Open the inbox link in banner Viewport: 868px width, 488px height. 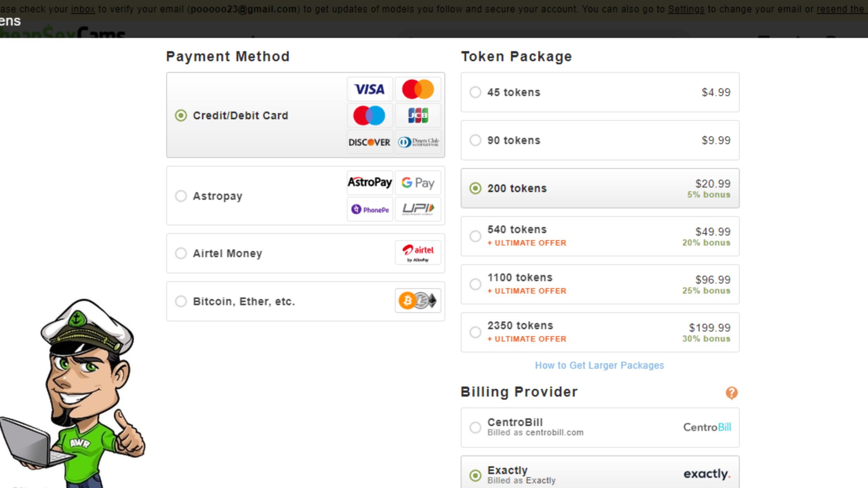pyautogui.click(x=83, y=9)
